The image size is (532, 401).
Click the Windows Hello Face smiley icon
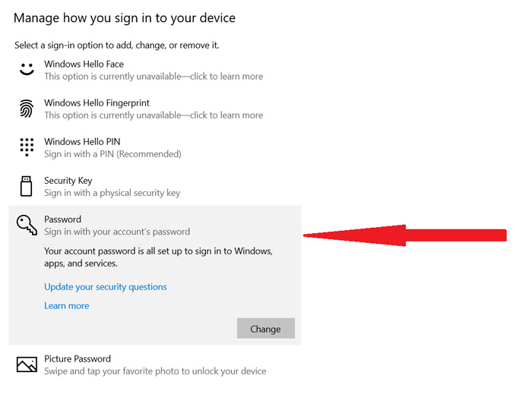pos(27,69)
